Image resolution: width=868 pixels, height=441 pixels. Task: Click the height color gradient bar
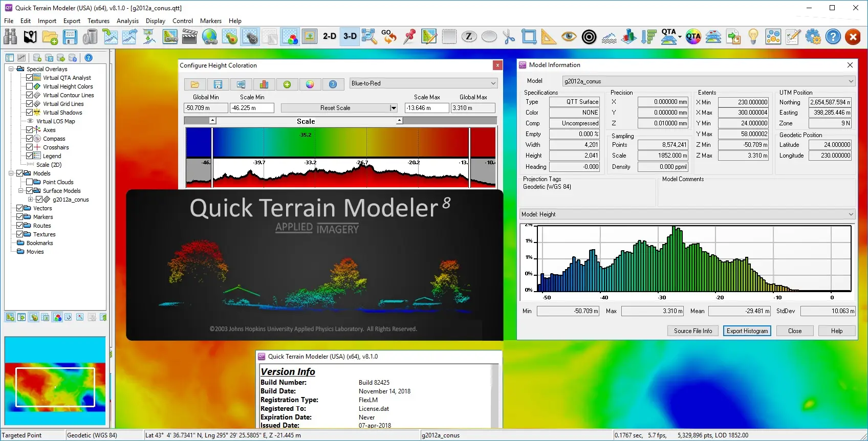pyautogui.click(x=340, y=142)
